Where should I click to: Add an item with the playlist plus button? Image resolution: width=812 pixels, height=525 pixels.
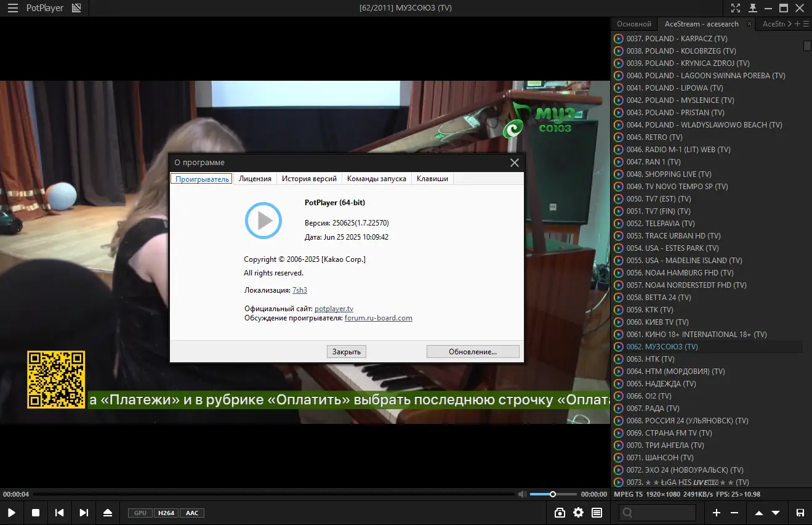tap(716, 513)
